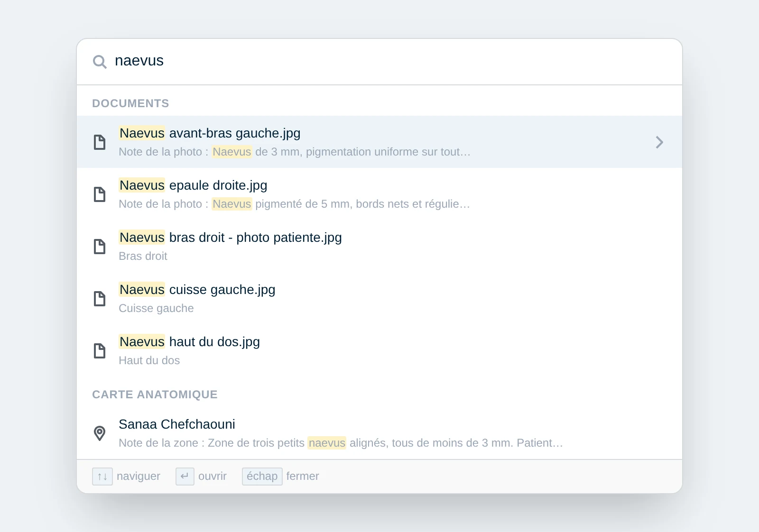Open Sanaa Chefchaouni anatomical map result
Screen dimensions: 759x532
click(x=379, y=433)
